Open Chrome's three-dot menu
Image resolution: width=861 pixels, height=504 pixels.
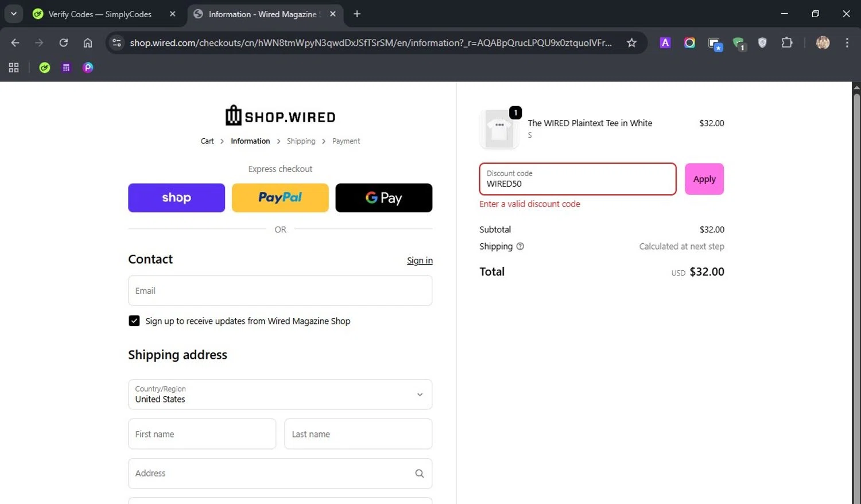tap(847, 42)
